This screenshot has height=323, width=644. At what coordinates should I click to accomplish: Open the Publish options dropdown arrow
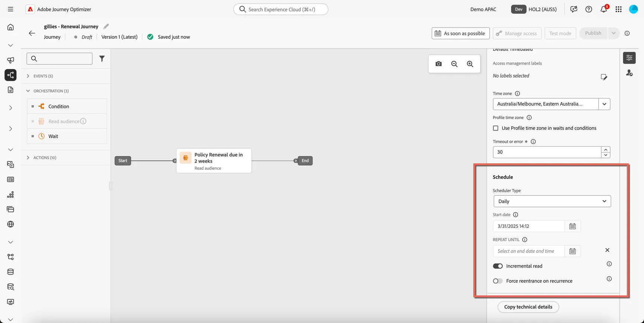(613, 33)
